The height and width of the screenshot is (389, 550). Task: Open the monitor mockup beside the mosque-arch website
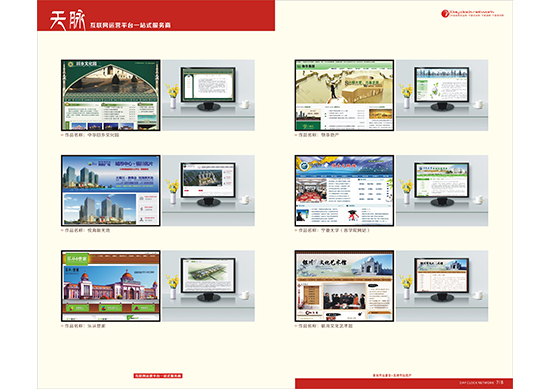[208, 95]
